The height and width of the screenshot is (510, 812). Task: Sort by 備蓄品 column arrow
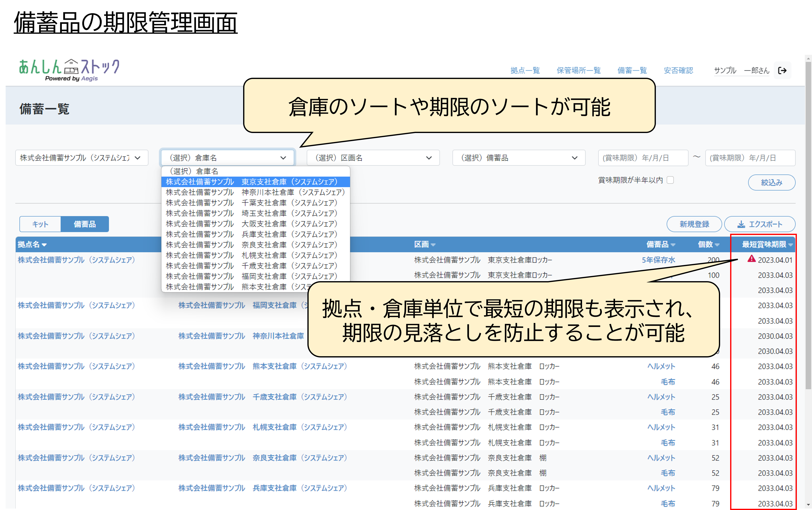point(673,245)
